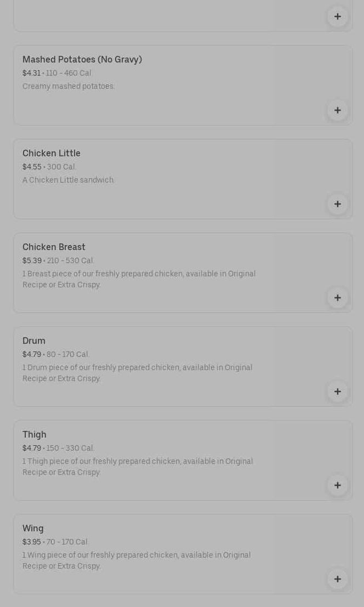
Task: Select the Thigh menu item title
Action: [35, 434]
